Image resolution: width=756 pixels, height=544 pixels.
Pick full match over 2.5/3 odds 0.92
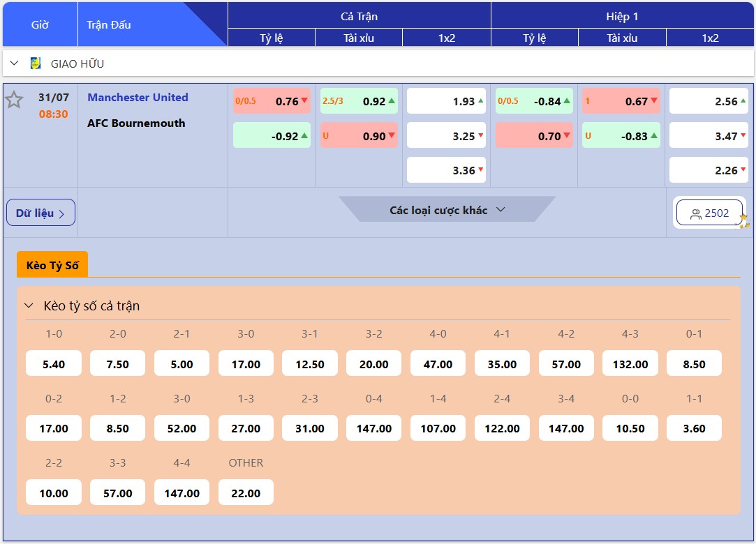(359, 101)
